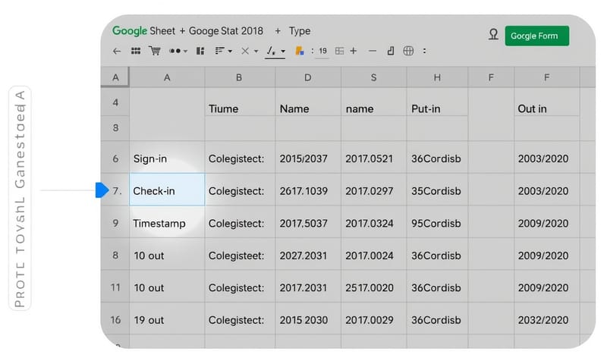Image resolution: width=607 pixels, height=364 pixels.
Task: Click the back arrow in the toolbar
Action: 117,51
